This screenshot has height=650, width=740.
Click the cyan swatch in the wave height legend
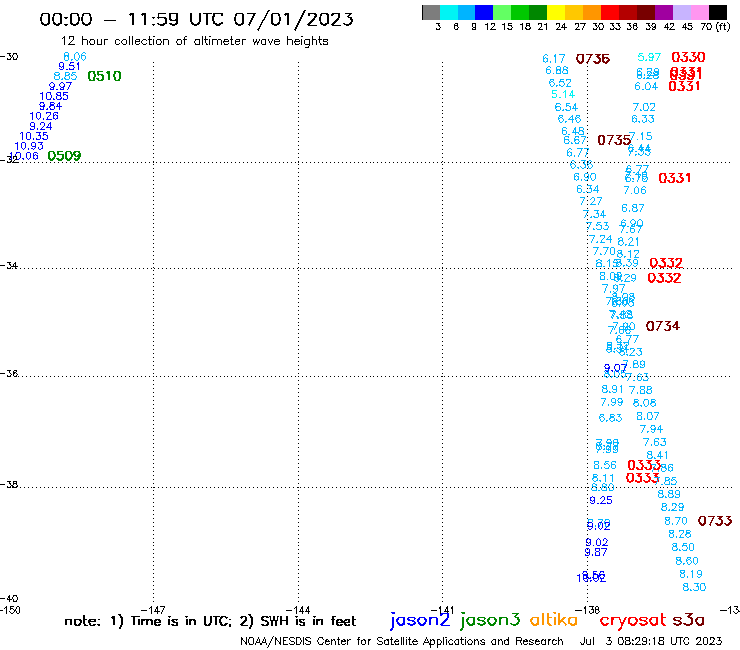coord(448,12)
